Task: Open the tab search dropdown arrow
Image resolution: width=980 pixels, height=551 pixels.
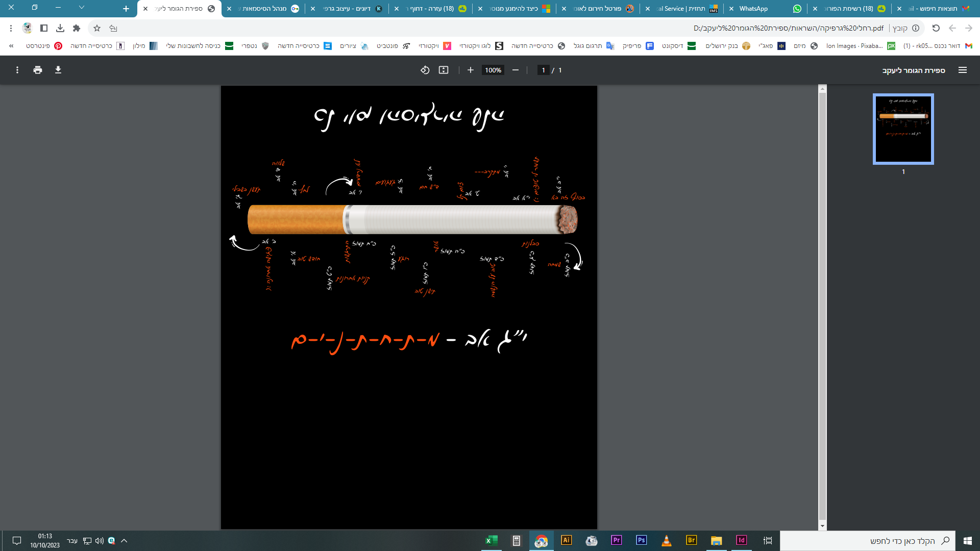Action: pyautogui.click(x=82, y=8)
